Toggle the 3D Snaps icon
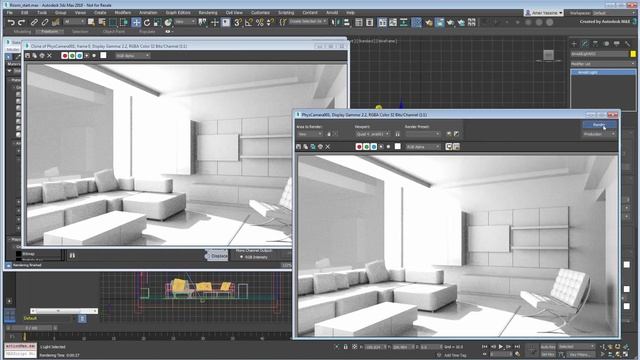This screenshot has width=640, height=360. 237,22
